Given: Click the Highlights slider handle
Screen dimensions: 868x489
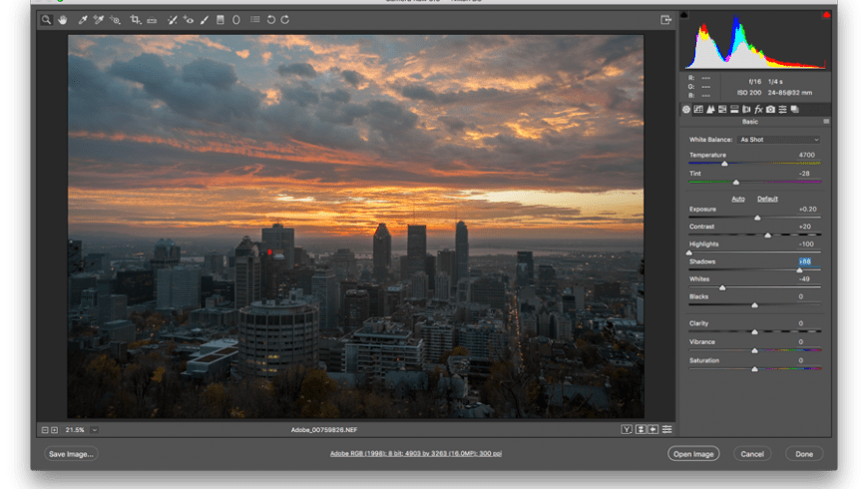Looking at the screenshot, I should [x=689, y=253].
